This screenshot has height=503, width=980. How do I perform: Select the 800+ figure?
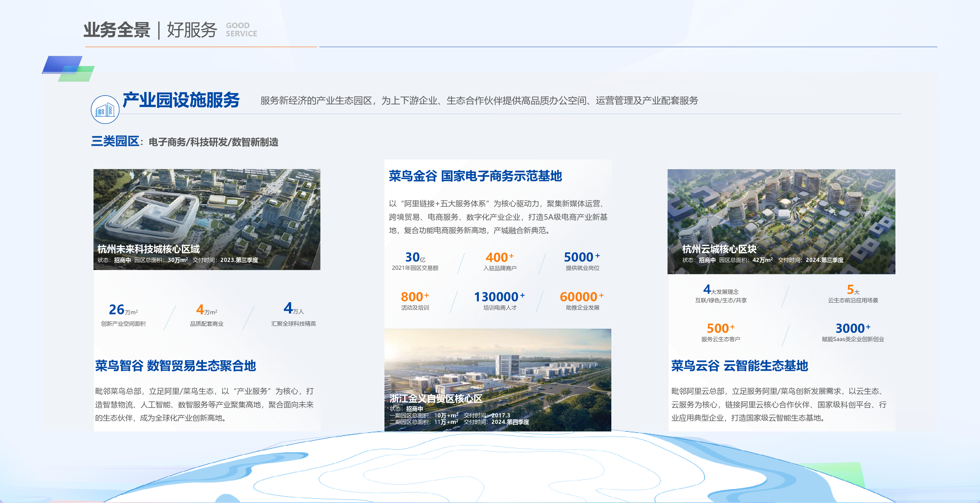click(415, 297)
